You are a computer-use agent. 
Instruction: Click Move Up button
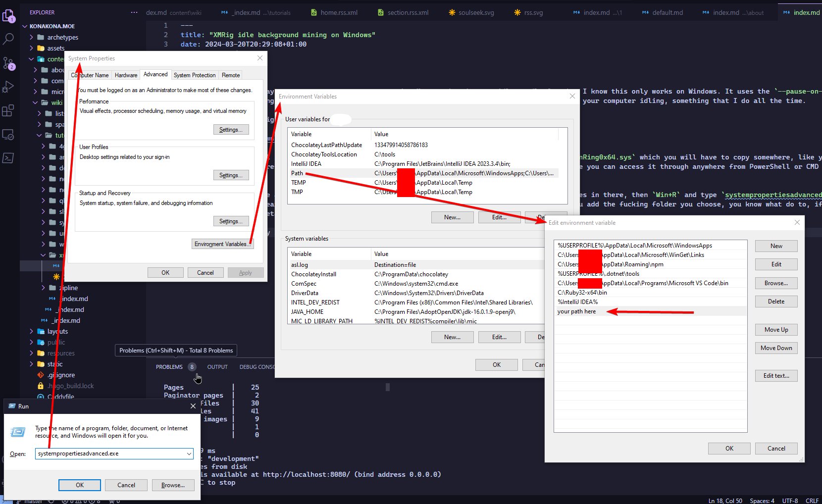(776, 330)
